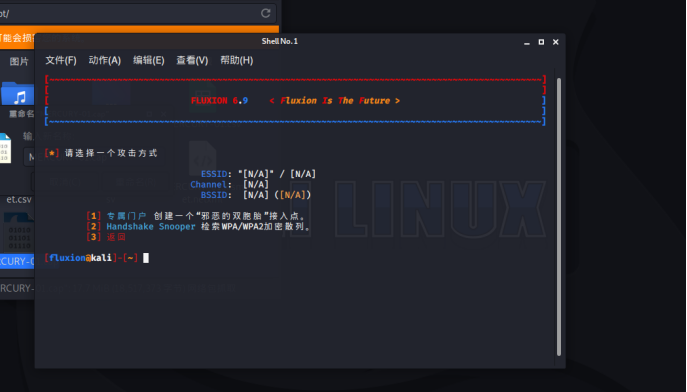Open the 文件(F) menu
Image resolution: width=687 pixels, height=392 pixels.
tap(61, 60)
